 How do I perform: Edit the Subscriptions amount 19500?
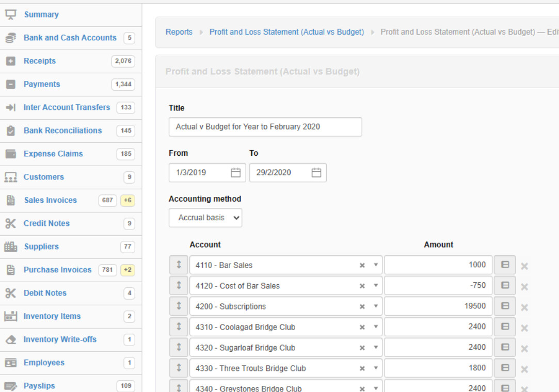tap(438, 306)
